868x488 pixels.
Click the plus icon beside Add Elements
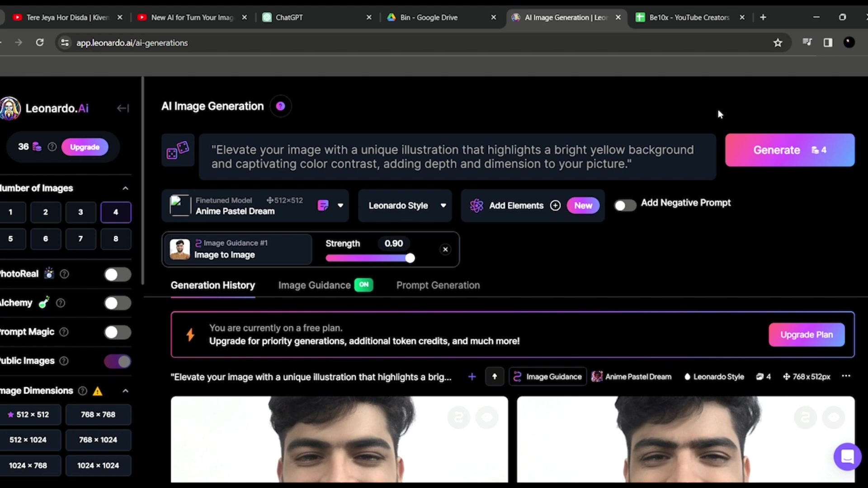[x=555, y=206]
